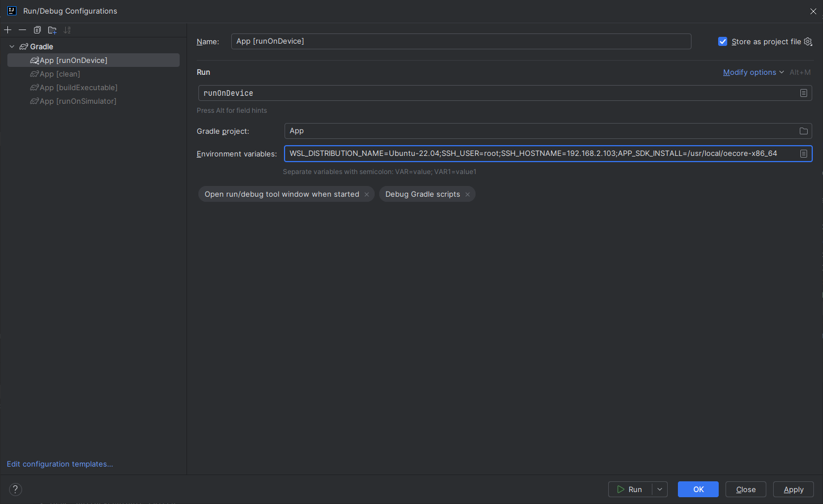Viewport: 823px width, 504px height.
Task: Open the project file storage gear icon
Action: point(808,41)
